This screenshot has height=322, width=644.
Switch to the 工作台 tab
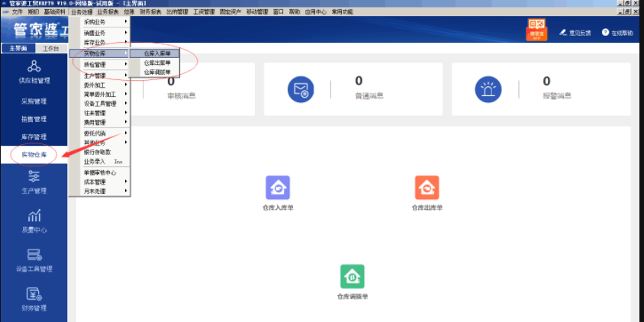(50, 49)
